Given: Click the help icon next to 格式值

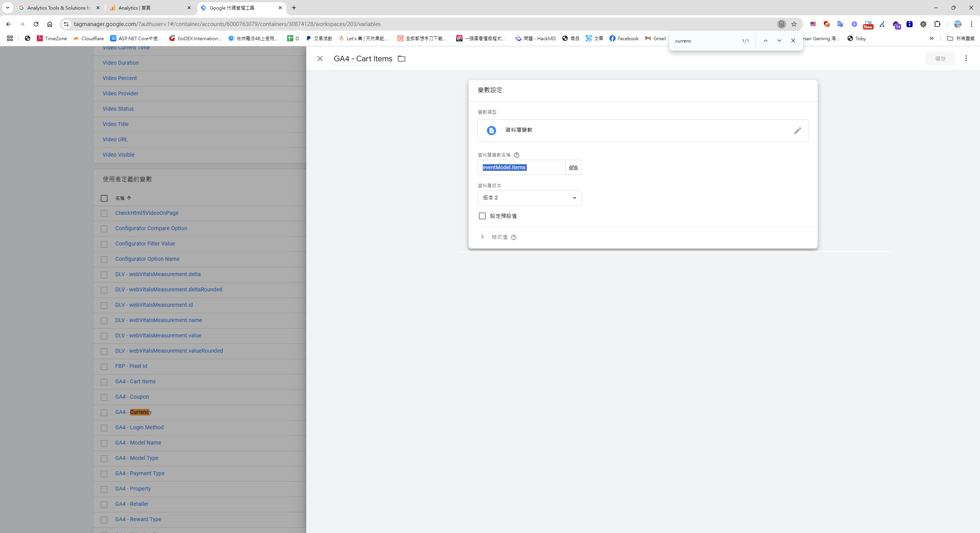Looking at the screenshot, I should [513, 237].
